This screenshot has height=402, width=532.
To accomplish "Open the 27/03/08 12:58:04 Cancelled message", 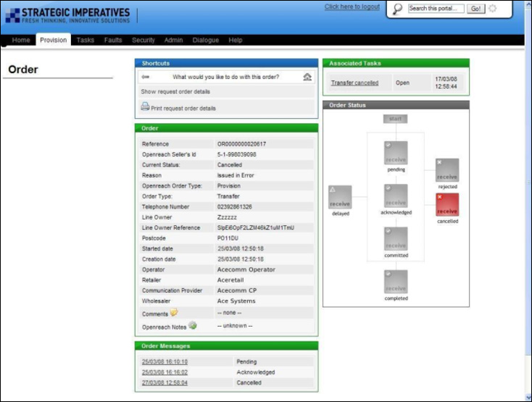I will coord(165,382).
